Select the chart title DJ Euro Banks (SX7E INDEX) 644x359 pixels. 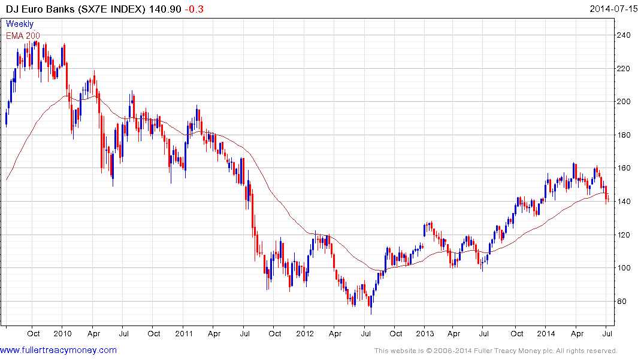(x=75, y=9)
